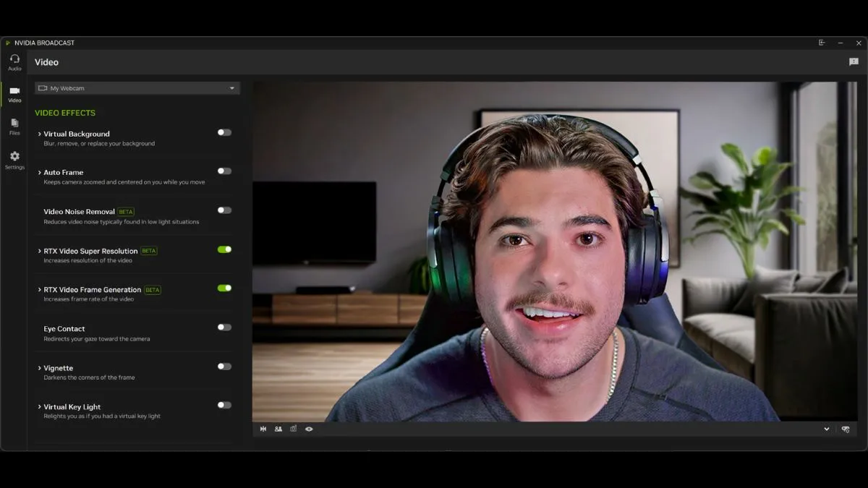Click the Virtual Background label

[77, 134]
